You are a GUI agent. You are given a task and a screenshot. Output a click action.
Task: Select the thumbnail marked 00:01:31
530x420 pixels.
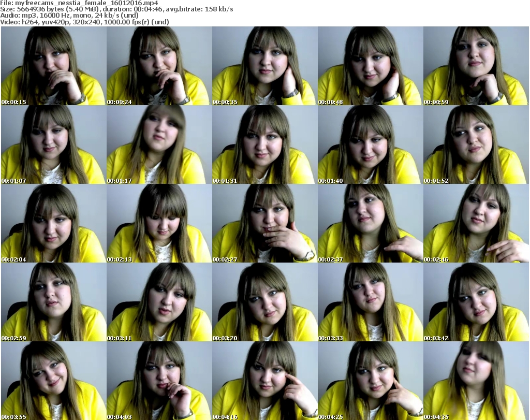tap(264, 144)
